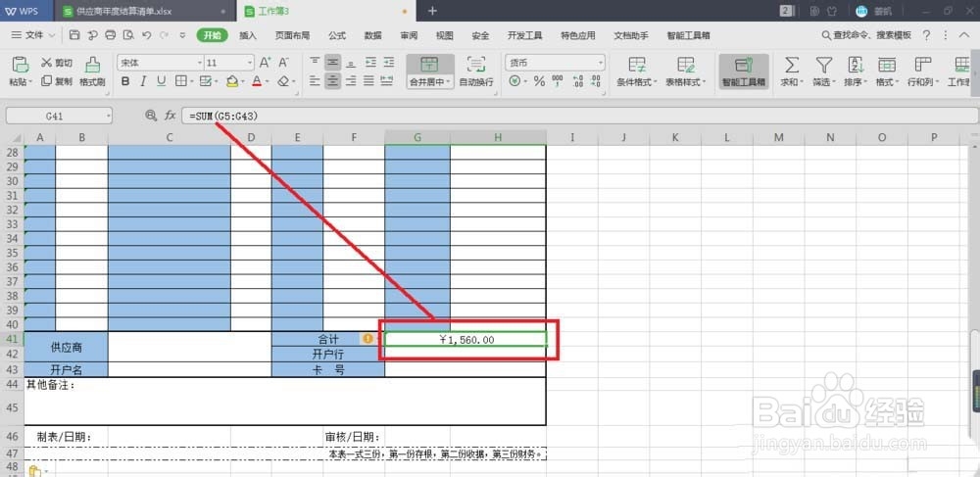Toggle italic formatting
Image resolution: width=980 pixels, height=477 pixels.
click(x=143, y=81)
